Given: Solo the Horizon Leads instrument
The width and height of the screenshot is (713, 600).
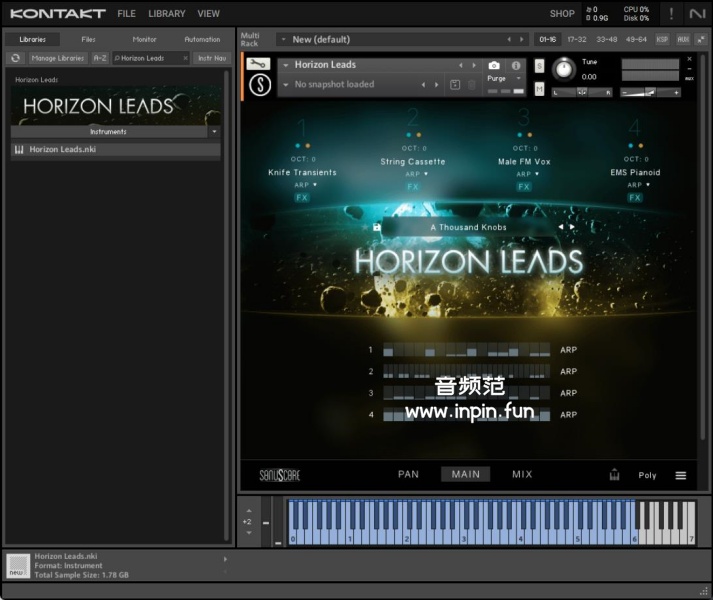Looking at the screenshot, I should (x=539, y=66).
